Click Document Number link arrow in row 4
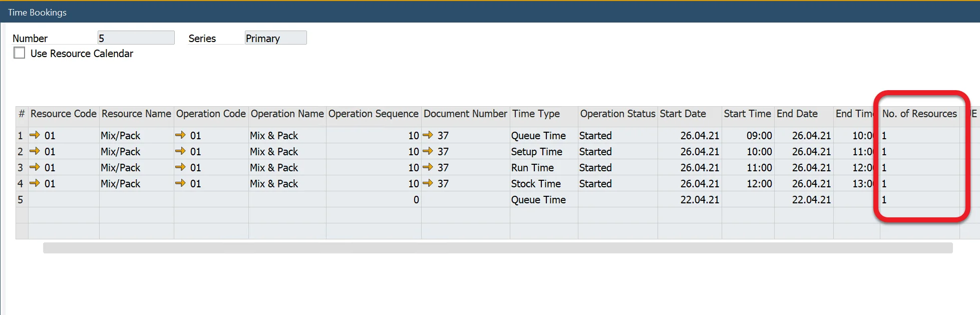The image size is (980, 315). pyautogui.click(x=428, y=183)
